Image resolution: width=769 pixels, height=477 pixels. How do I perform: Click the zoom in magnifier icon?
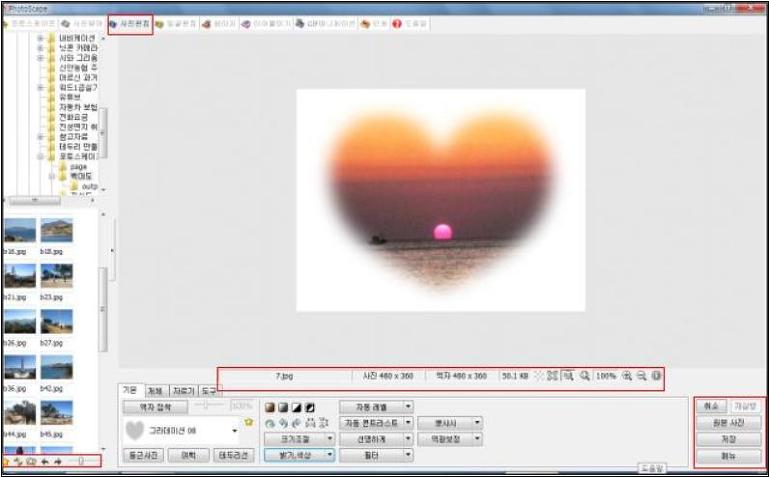click(x=627, y=376)
